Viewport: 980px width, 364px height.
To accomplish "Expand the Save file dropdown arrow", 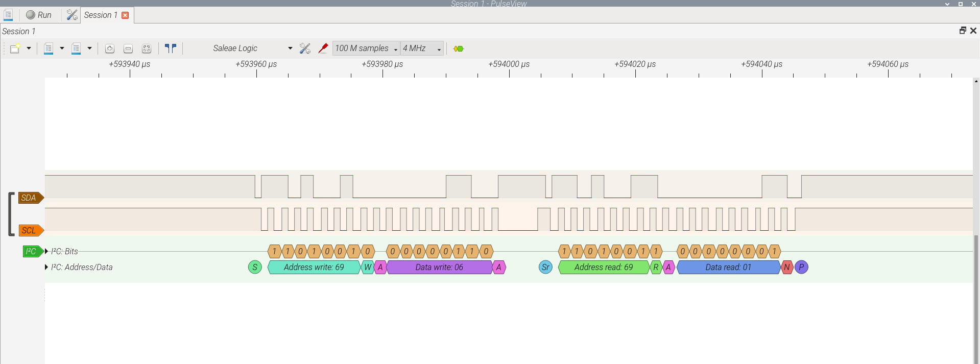I will coord(89,48).
